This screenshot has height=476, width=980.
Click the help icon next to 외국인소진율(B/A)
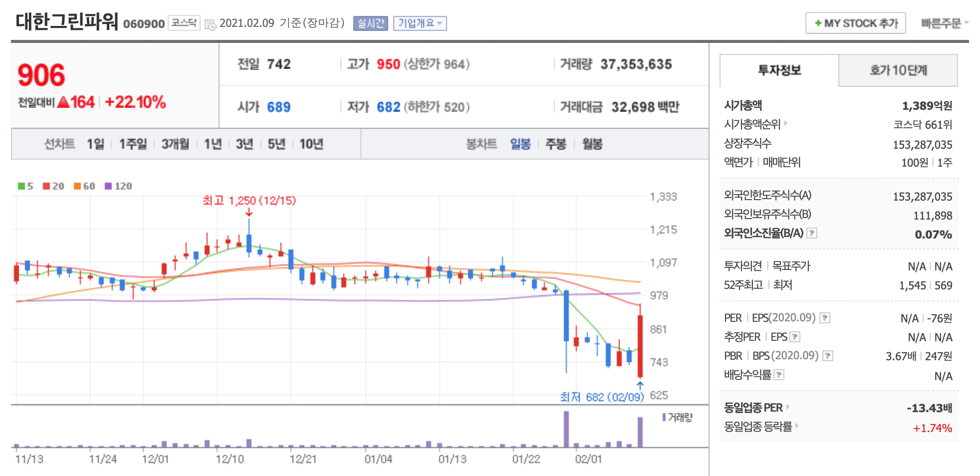812,233
